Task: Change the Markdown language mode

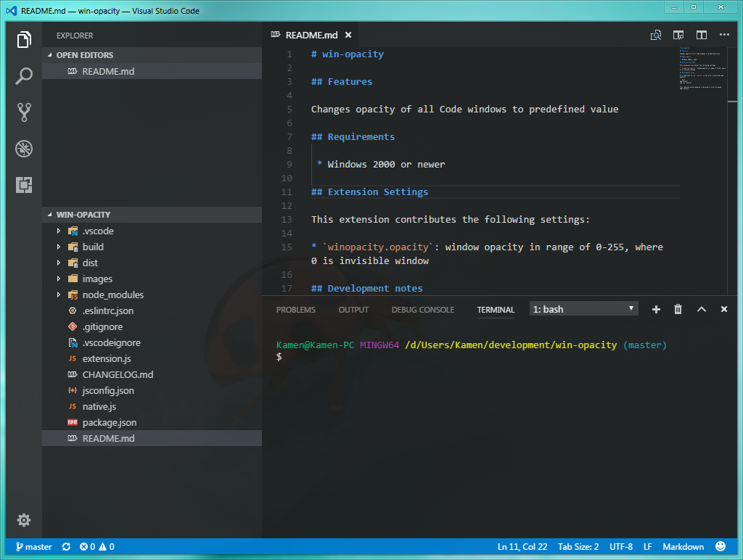Action: (683, 547)
